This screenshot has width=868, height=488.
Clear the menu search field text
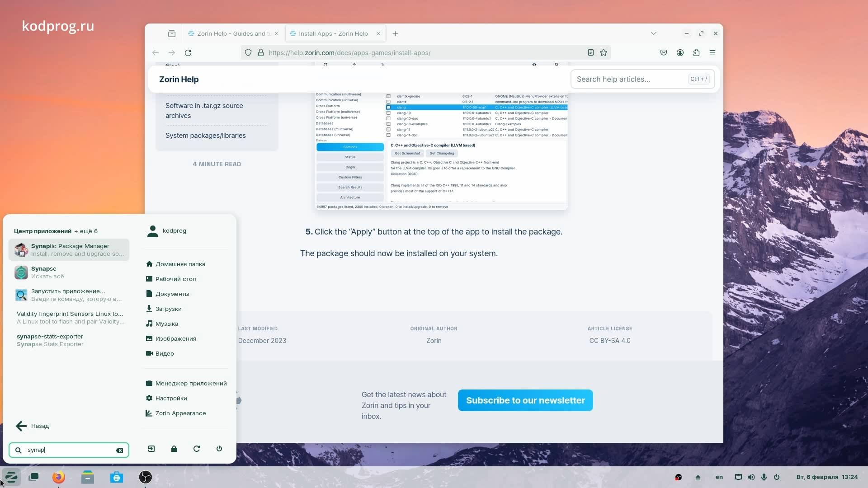click(119, 450)
